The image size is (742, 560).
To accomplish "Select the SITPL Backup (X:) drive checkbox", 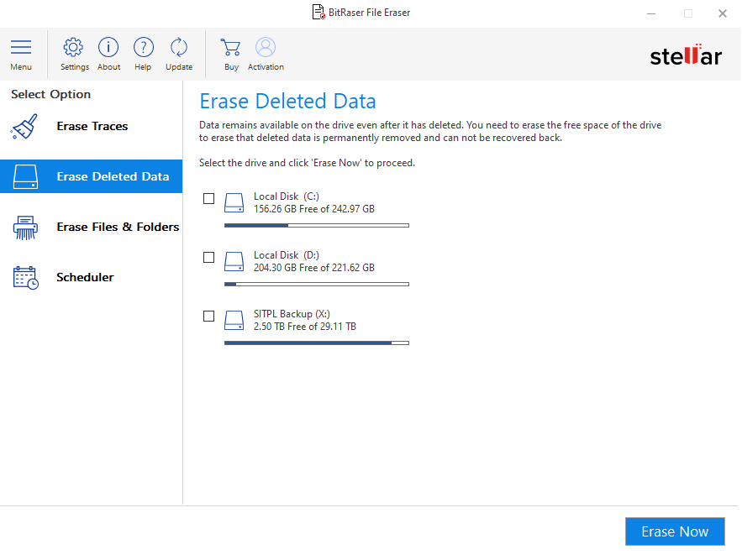I will click(208, 316).
